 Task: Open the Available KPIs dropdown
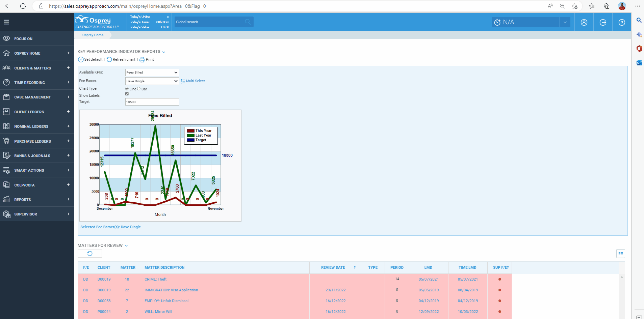tap(152, 72)
